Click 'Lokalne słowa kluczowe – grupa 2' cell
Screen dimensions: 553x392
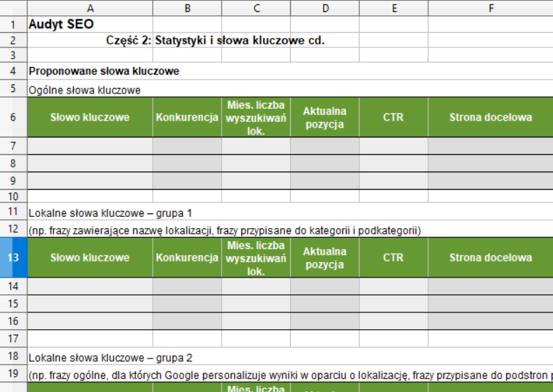click(110, 357)
